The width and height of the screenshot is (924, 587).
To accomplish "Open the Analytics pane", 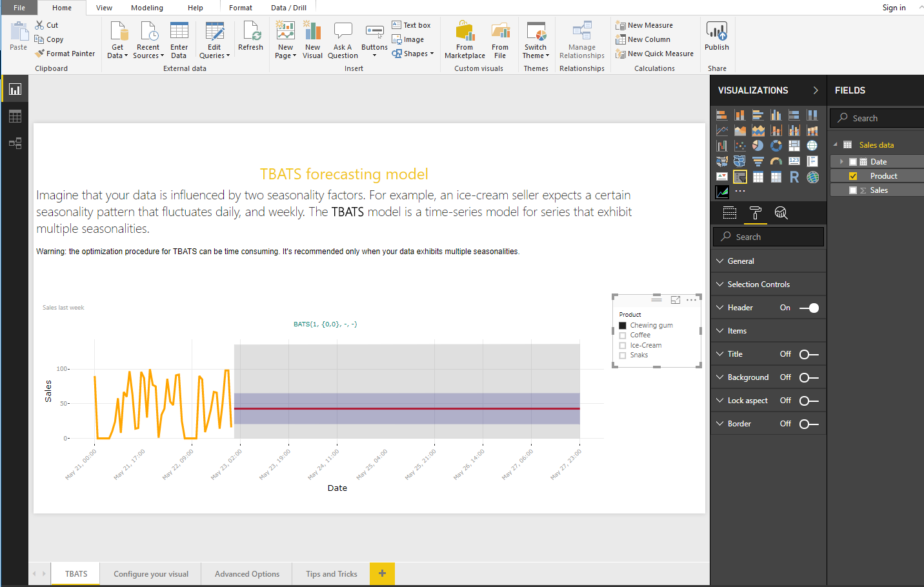I will click(x=781, y=213).
